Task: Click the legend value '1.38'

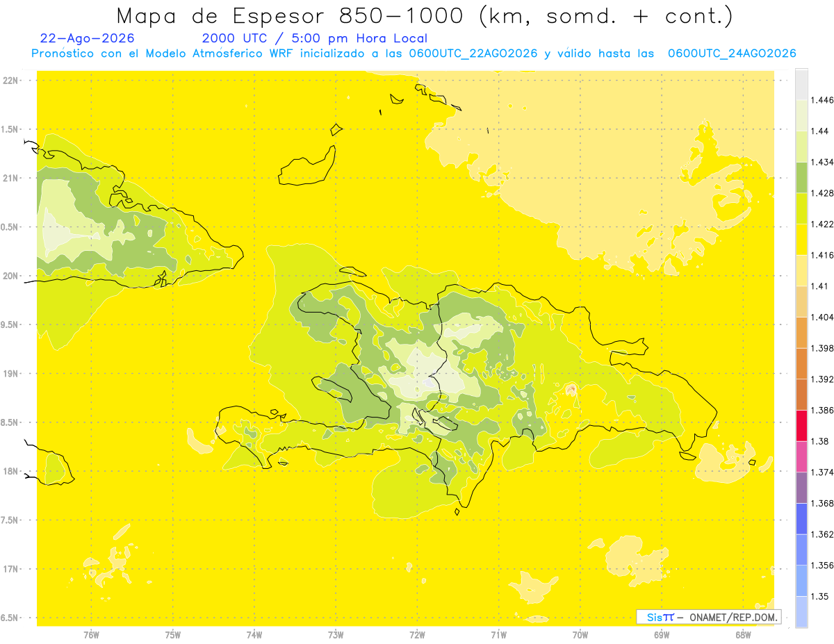Action: [x=819, y=441]
